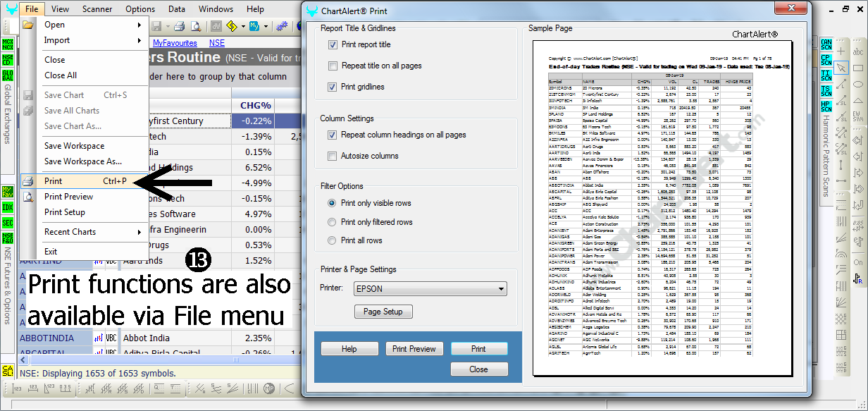Viewport: 868px width, 411px height.
Task: Click the Help button in Print dialog
Action: (349, 349)
